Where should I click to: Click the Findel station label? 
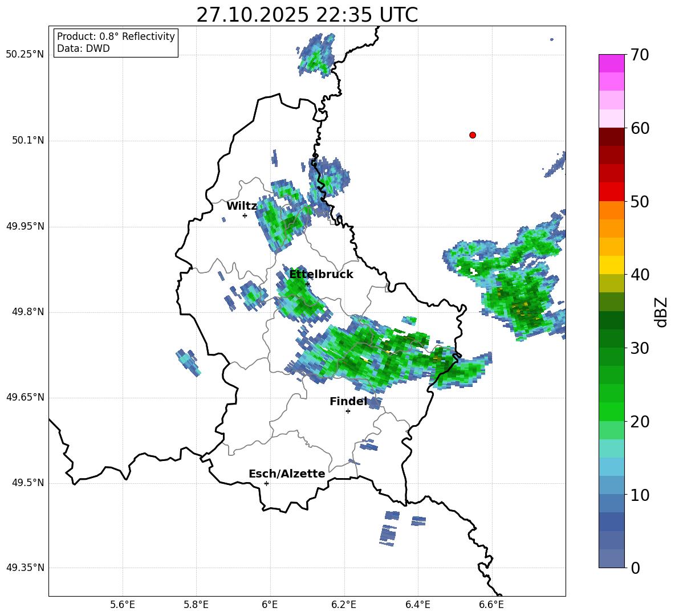[348, 401]
